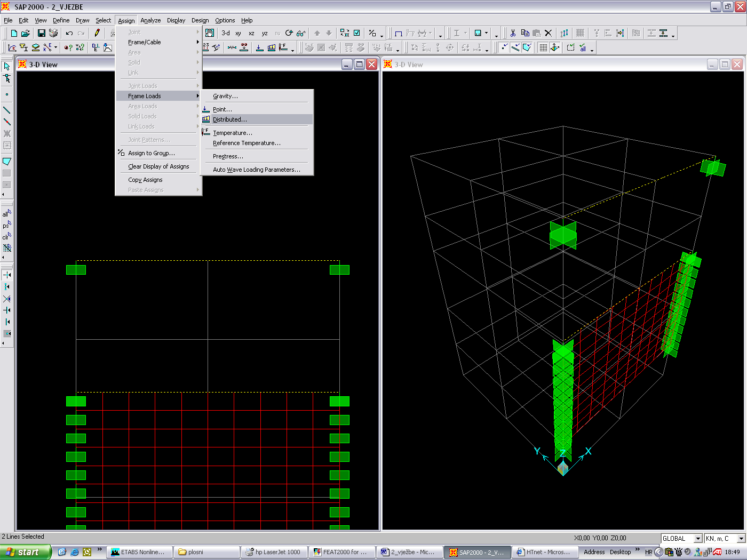Save the model with floppy disk icon
This screenshot has width=747, height=560.
tap(41, 33)
